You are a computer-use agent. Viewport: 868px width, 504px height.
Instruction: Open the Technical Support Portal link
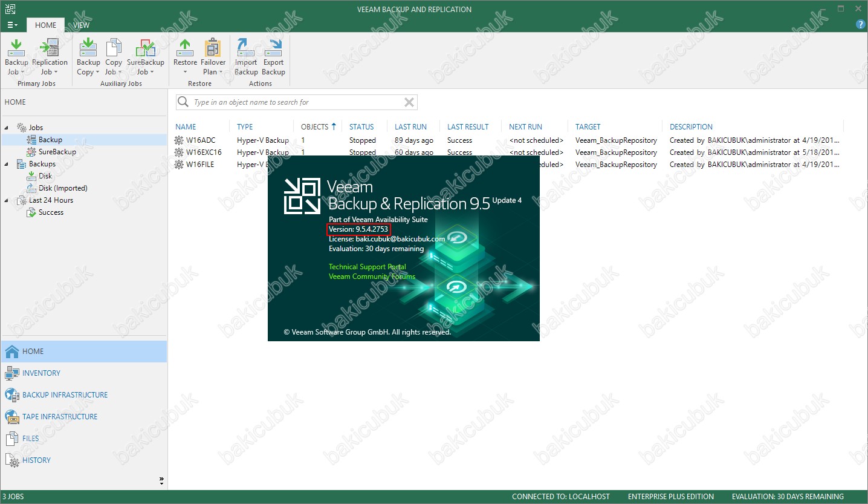pyautogui.click(x=367, y=267)
